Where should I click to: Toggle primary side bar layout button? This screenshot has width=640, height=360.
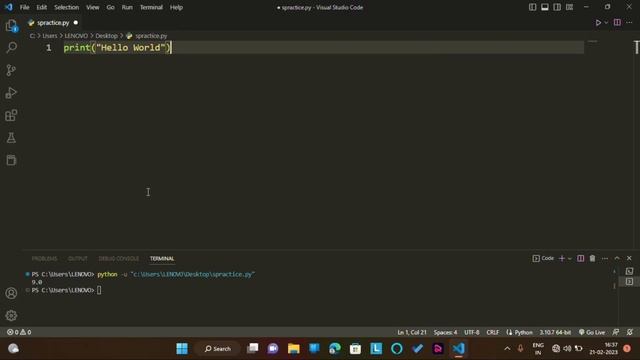pyautogui.click(x=532, y=7)
